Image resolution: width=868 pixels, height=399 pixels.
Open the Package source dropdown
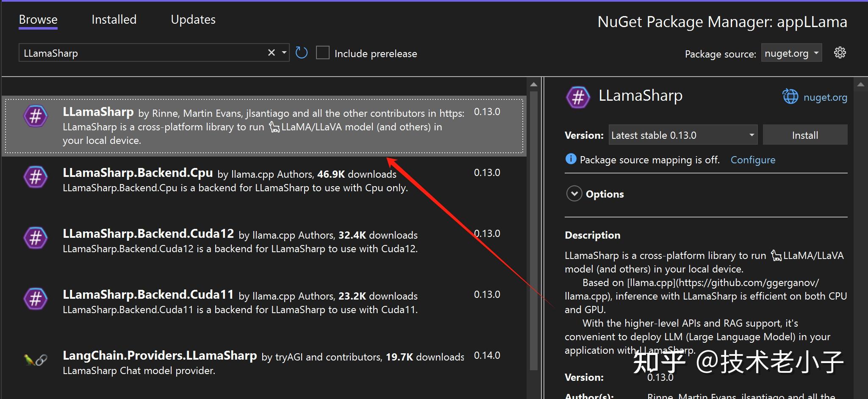coord(791,53)
